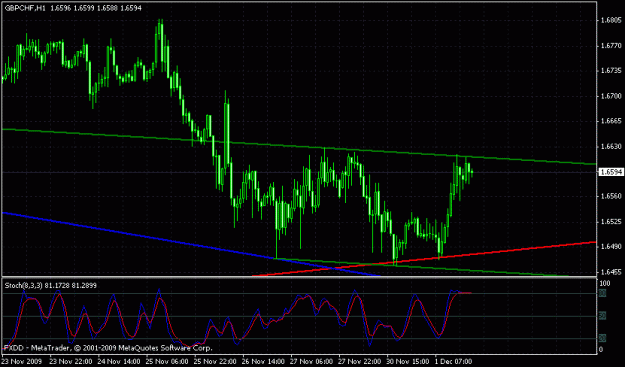The width and height of the screenshot is (625, 367).
Task: Click the stochastic scale value 100
Action: 605,283
